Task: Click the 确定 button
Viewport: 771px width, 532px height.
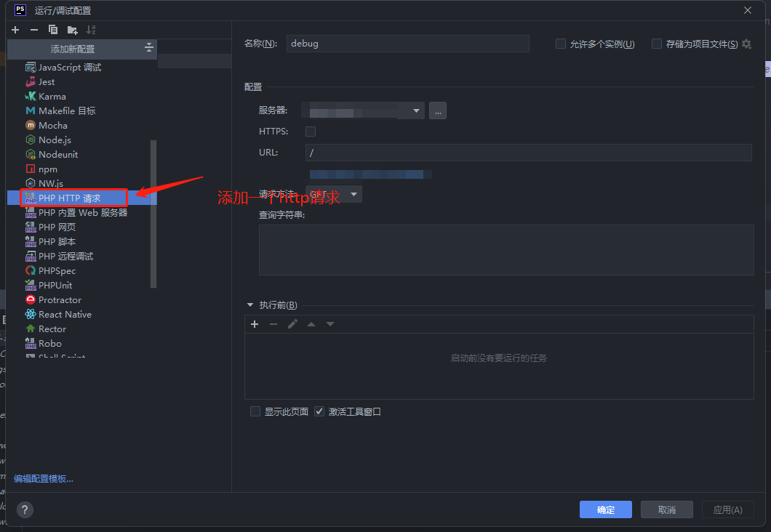Action: [606, 510]
